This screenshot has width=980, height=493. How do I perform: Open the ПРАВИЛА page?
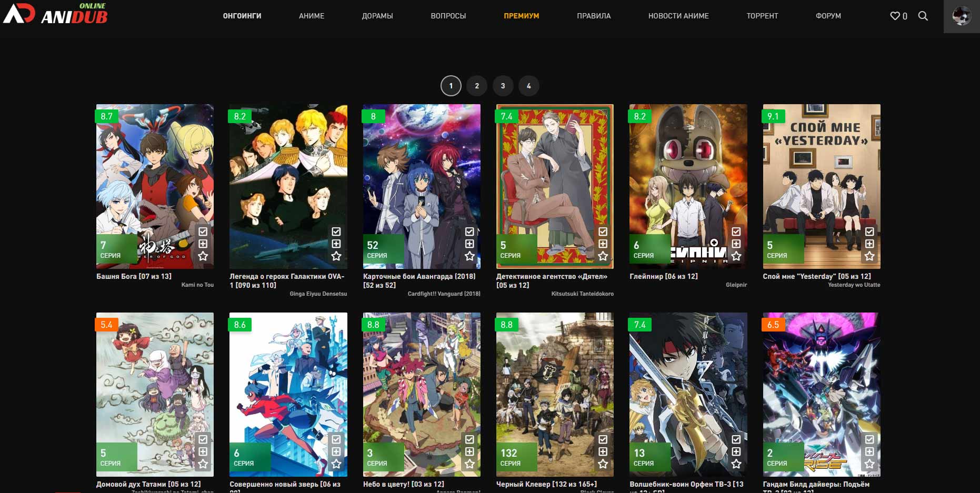(x=594, y=16)
